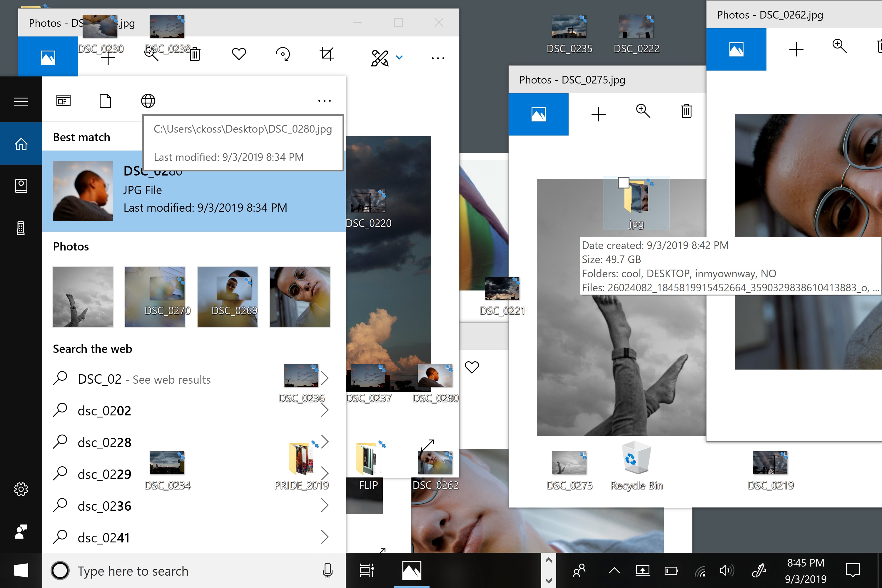The height and width of the screenshot is (588, 882).
Task: Click the Edit & Create scissors-pencil icon
Action: tap(380, 58)
